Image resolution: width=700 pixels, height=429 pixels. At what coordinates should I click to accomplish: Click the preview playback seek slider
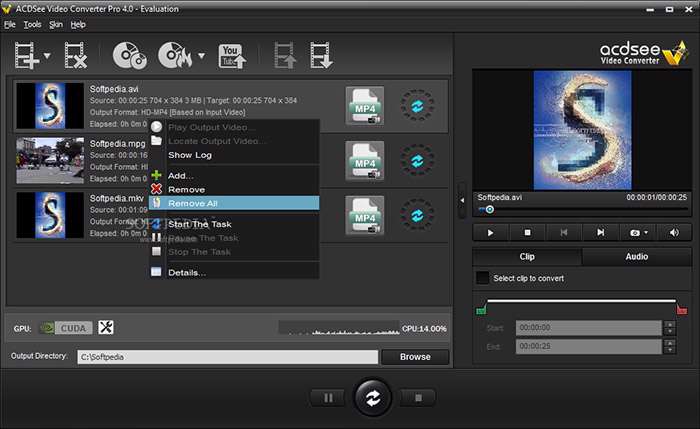(580, 209)
